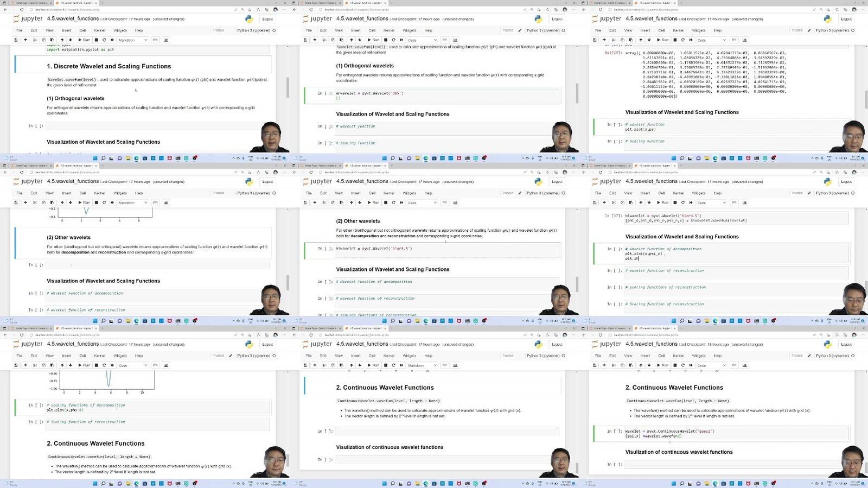Save the notebook in the 'phi_d' frame
The width and height of the screenshot is (868, 488).
(16, 365)
